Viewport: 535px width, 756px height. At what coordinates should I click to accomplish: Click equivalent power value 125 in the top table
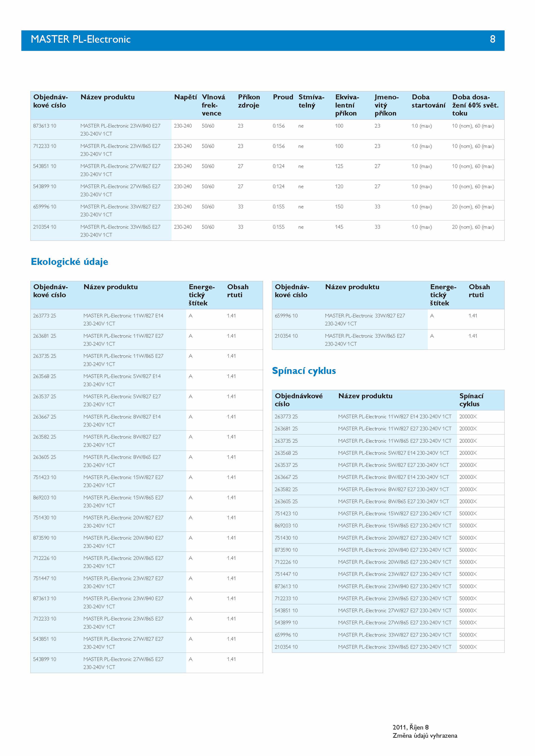[339, 166]
